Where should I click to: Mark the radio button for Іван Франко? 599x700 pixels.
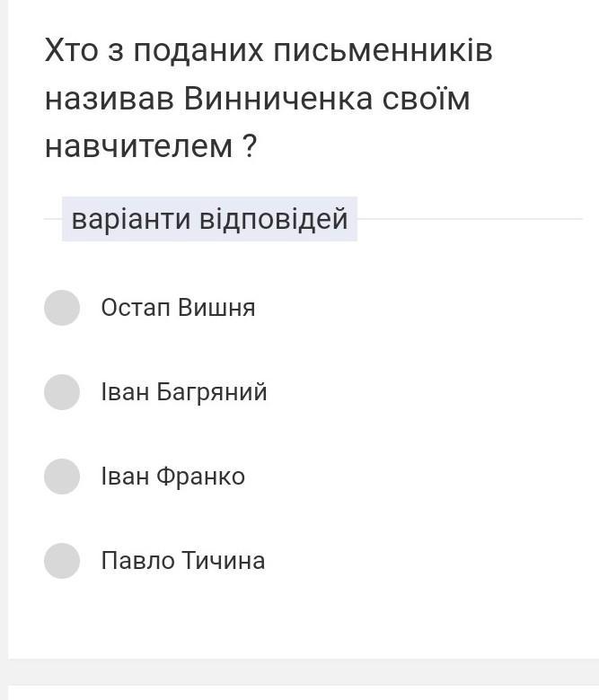62,477
